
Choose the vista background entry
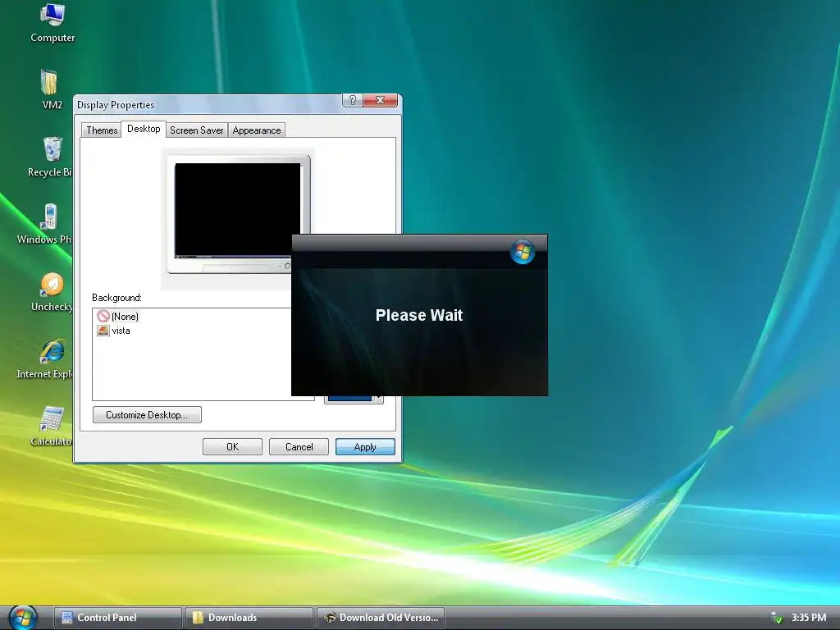114,331
